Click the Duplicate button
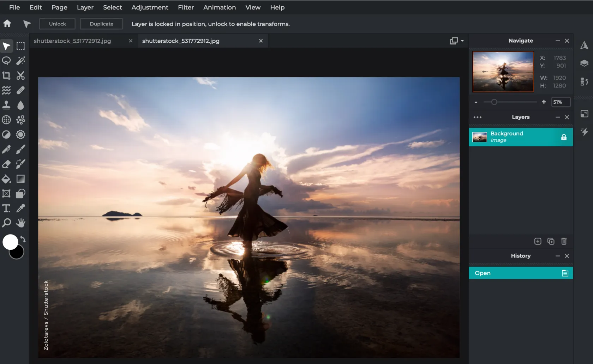 101,24
